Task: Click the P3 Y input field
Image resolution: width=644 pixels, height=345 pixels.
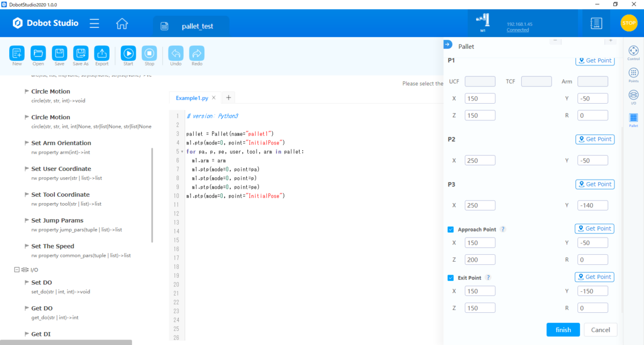Action: tap(592, 205)
